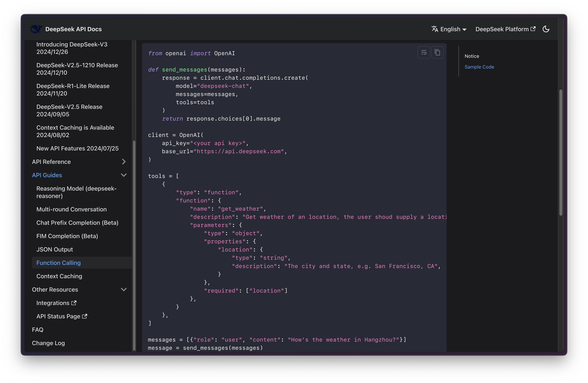588x383 pixels.
Task: Open the Context Caching guide
Action: coord(59,276)
